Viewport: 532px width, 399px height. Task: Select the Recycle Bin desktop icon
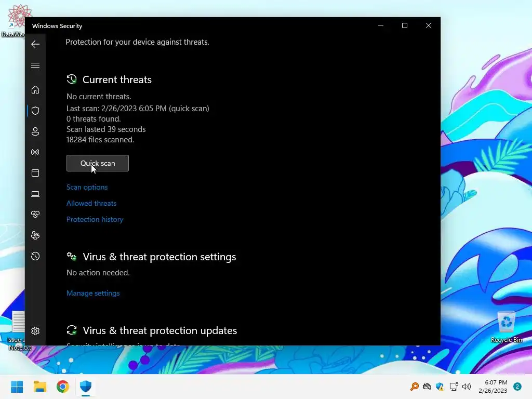click(x=506, y=327)
